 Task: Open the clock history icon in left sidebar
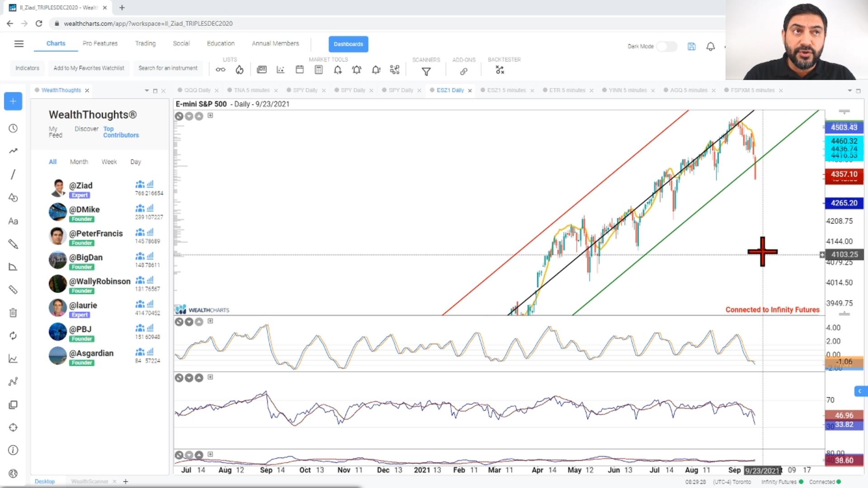[13, 128]
